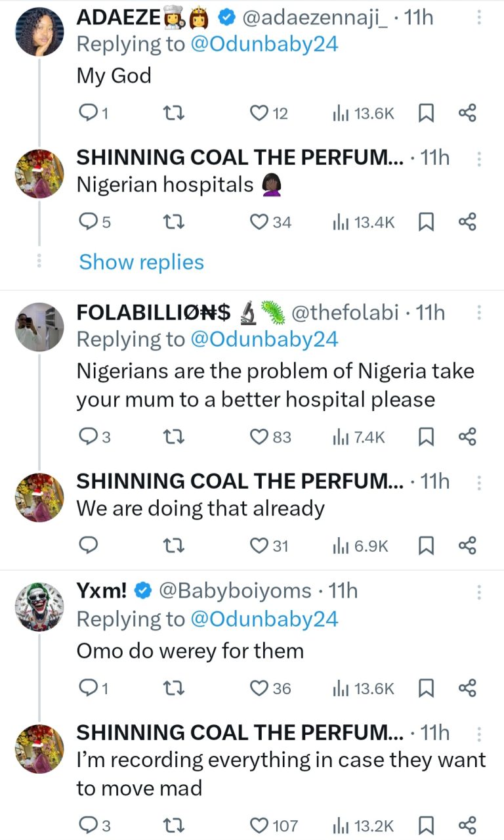504x840 pixels.
Task: Reply to ADAEZE's "My God" tweet
Action: coord(87,114)
